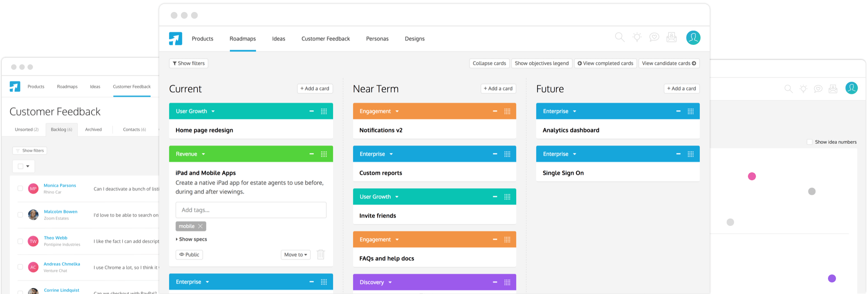Screen dimensions: 868x294
Task: Open the Revenue objective dropdown
Action: coord(203,154)
